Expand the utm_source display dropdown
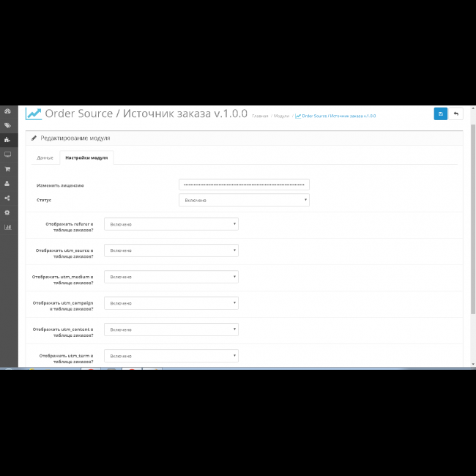Image resolution: width=476 pixels, height=476 pixels. click(x=171, y=250)
